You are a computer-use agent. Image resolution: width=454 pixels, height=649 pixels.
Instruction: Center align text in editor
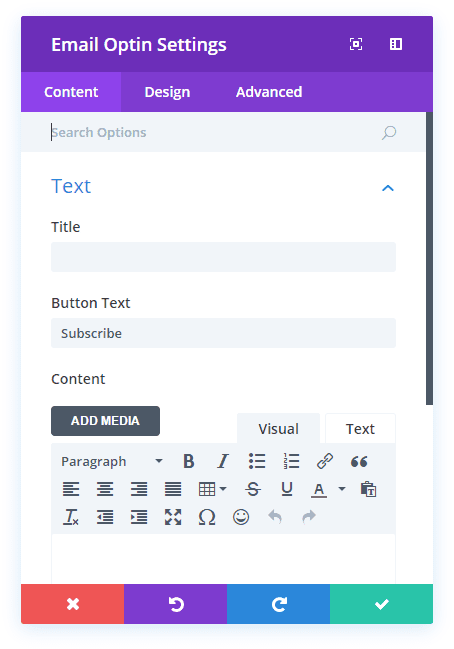pos(105,489)
